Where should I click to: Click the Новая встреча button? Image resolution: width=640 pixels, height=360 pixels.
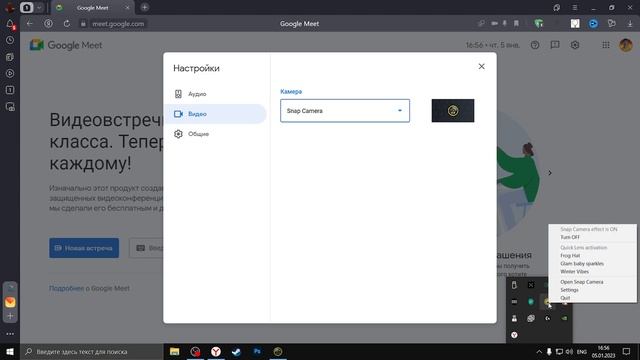(84, 248)
